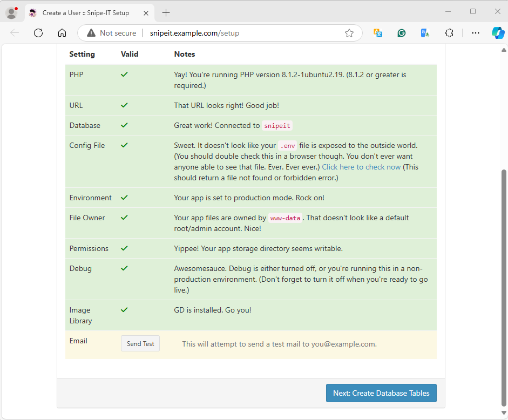Send a test email
This screenshot has height=420, width=508.
click(x=140, y=343)
